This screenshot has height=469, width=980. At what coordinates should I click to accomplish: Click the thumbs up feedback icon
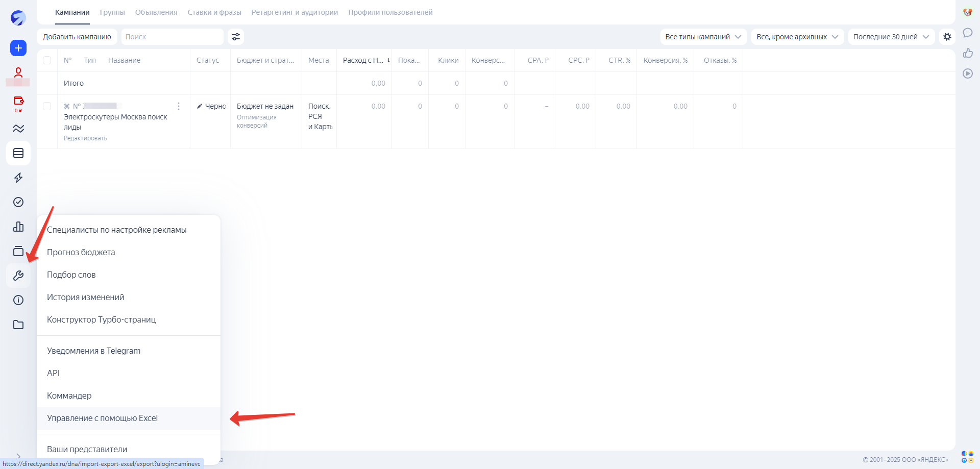(x=967, y=53)
